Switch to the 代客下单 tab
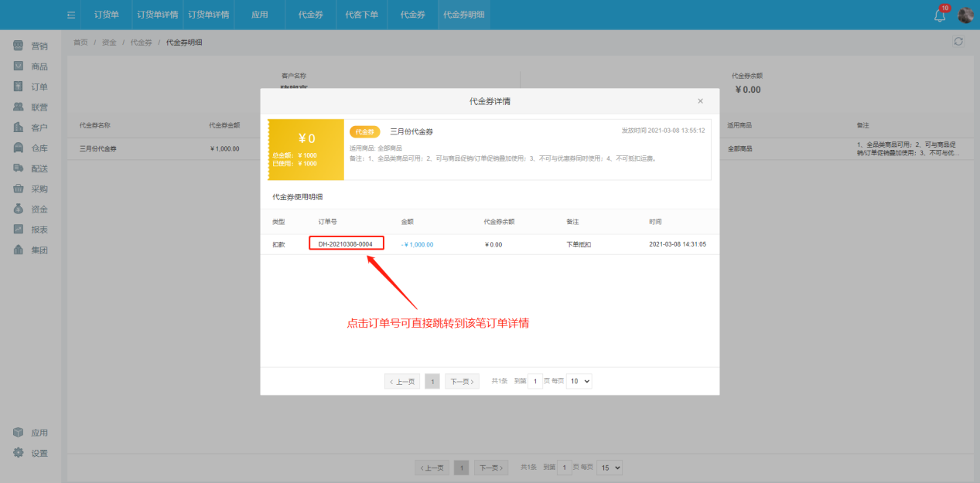Screen dimensions: 980x483 click(360, 14)
